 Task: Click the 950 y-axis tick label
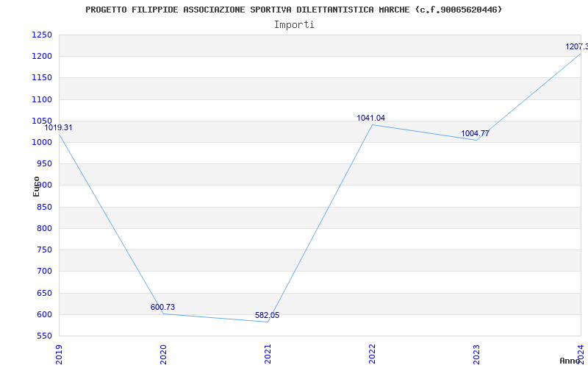click(x=44, y=164)
